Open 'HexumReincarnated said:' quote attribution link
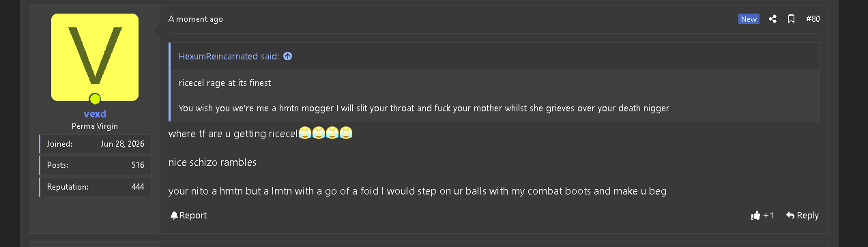Screen dimensions: 868x247 pos(229,56)
